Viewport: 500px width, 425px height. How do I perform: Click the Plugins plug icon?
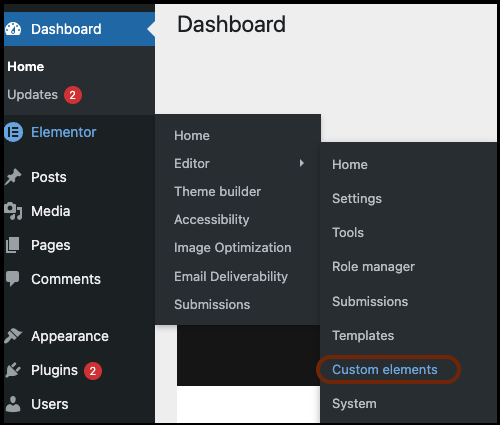(13, 370)
